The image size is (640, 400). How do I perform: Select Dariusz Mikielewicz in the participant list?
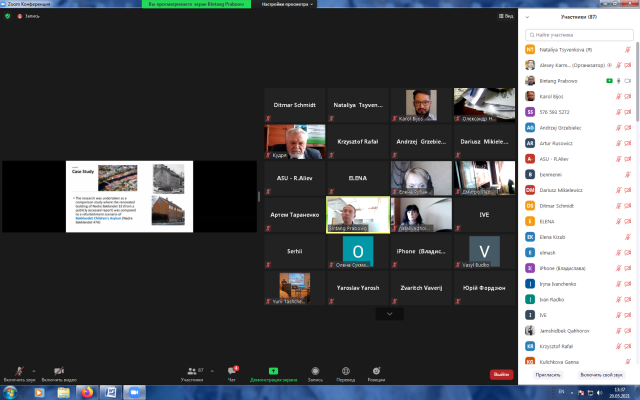click(579, 190)
